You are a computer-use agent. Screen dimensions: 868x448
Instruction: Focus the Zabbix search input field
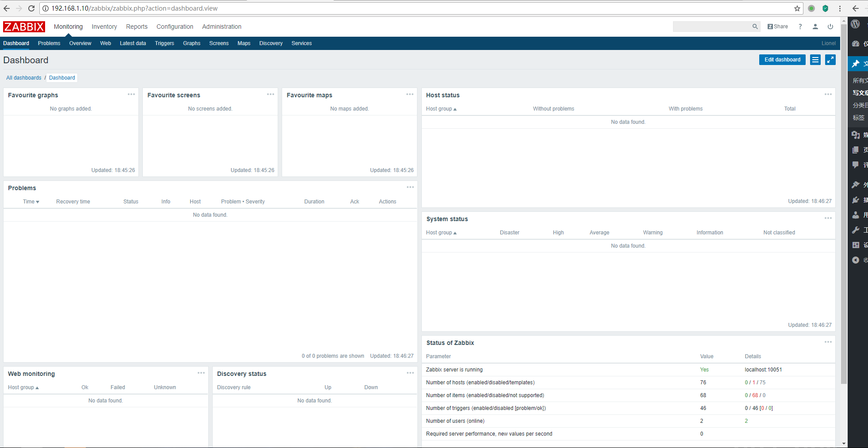coord(712,27)
